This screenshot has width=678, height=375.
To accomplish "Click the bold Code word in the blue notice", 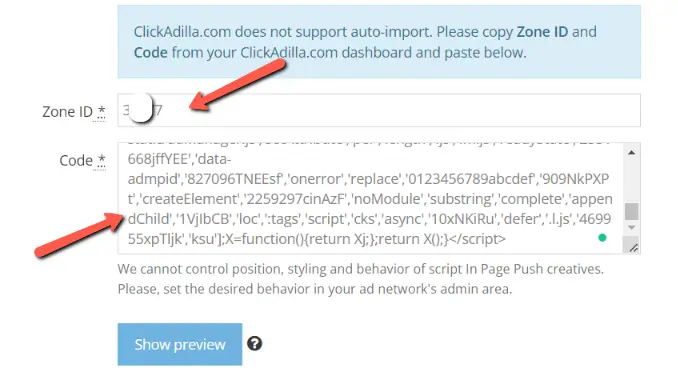I will (x=150, y=52).
